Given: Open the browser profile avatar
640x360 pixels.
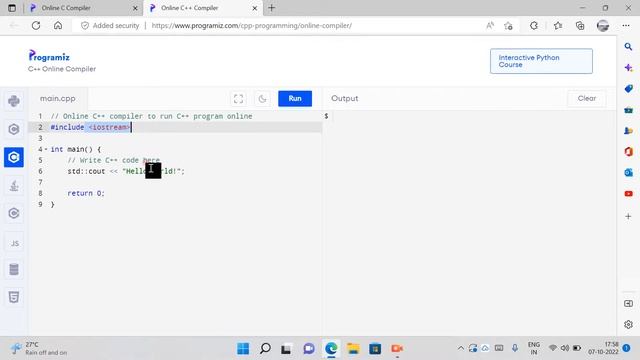Looking at the screenshot, I should click(603, 26).
